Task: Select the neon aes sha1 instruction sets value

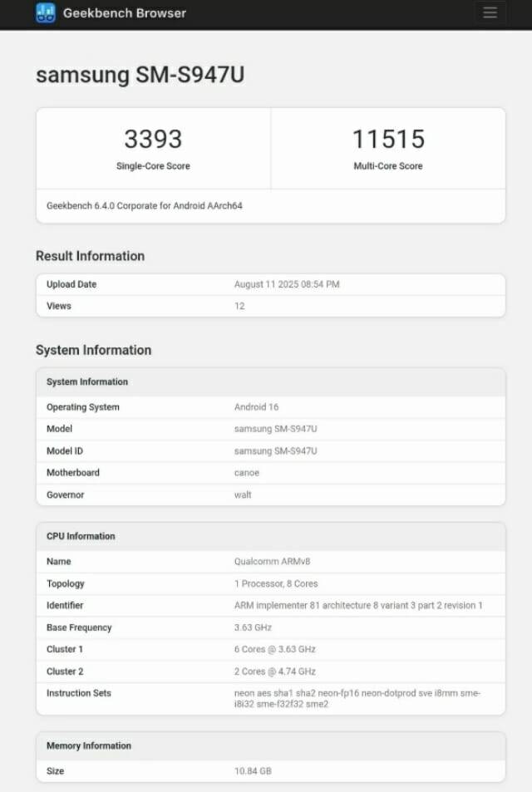Action: [357, 699]
